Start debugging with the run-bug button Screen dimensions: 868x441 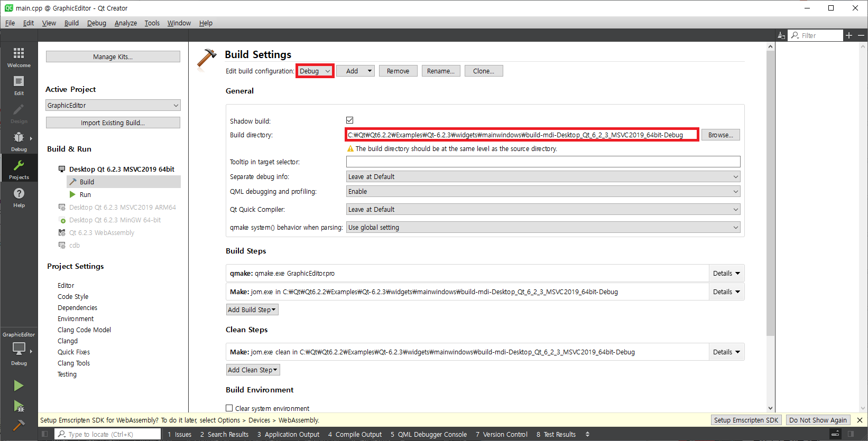pyautogui.click(x=19, y=406)
